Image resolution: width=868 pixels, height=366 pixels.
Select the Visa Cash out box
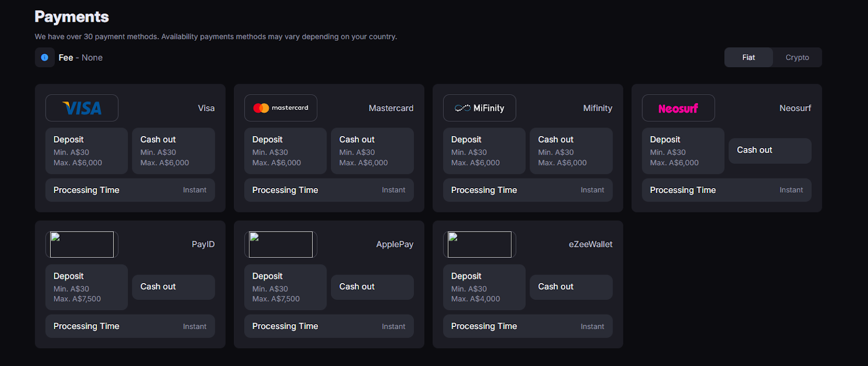pyautogui.click(x=174, y=151)
